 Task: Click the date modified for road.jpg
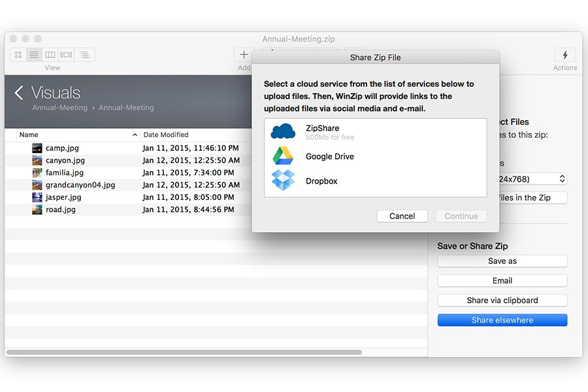pyautogui.click(x=188, y=210)
